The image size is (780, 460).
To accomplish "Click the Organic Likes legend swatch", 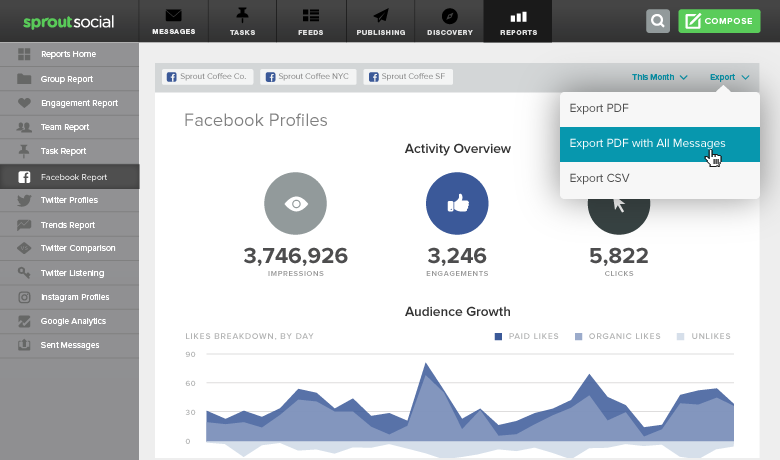I will coord(579,337).
